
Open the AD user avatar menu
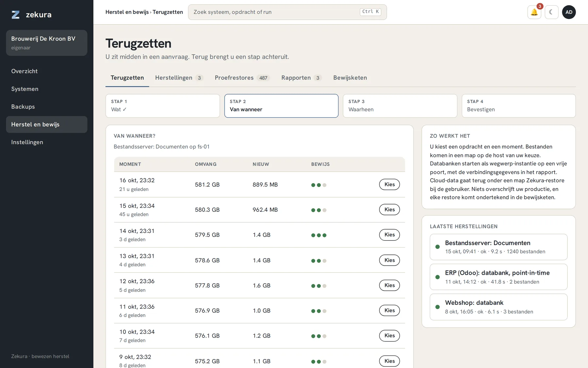pyautogui.click(x=569, y=12)
